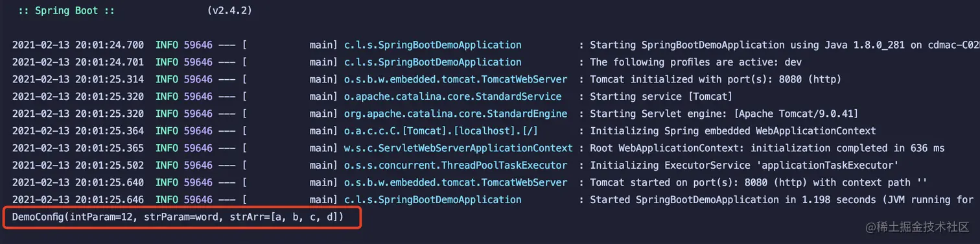Click the TomcatWebServer logger on the initialized line
The image size is (980, 244).
coord(456,79)
